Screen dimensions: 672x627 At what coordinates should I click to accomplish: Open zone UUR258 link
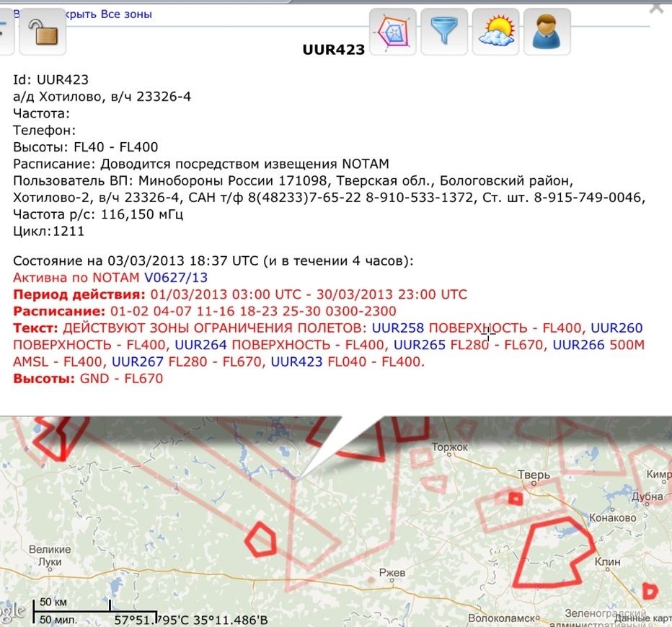398,328
